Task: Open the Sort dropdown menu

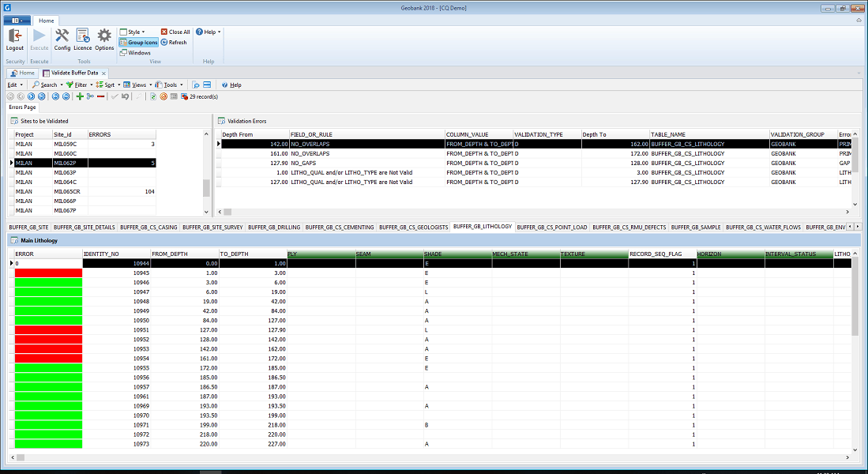Action: [107, 85]
